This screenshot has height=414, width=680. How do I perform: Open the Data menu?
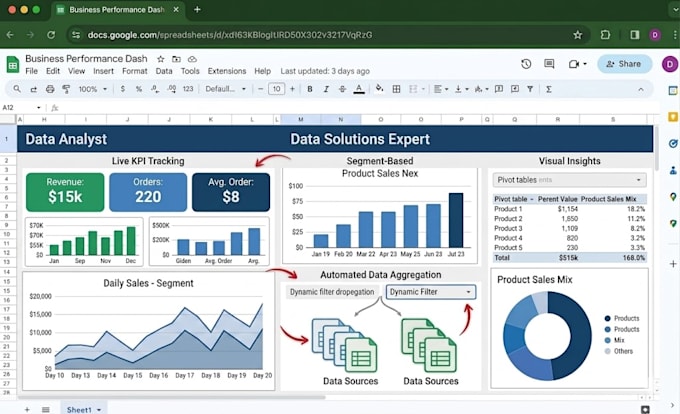point(164,71)
